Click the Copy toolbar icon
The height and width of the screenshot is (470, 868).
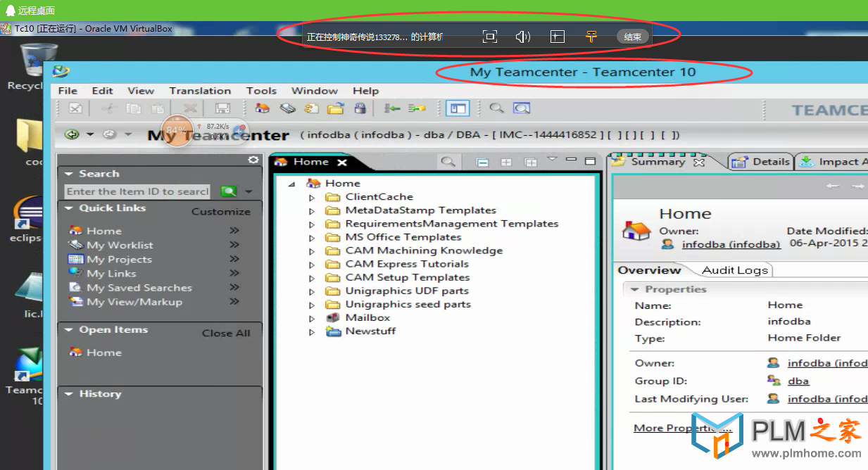click(x=133, y=108)
